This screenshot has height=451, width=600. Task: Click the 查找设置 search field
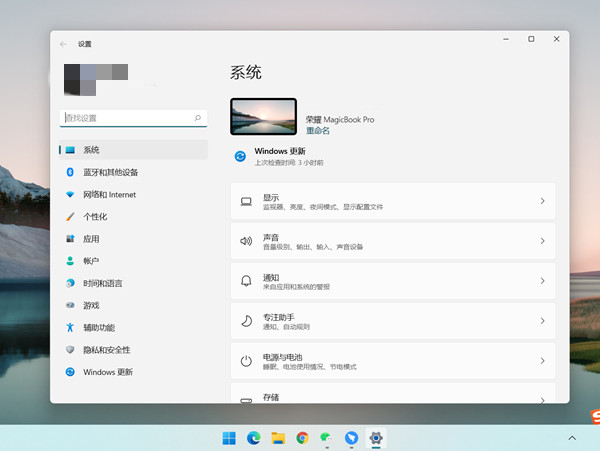(x=125, y=118)
